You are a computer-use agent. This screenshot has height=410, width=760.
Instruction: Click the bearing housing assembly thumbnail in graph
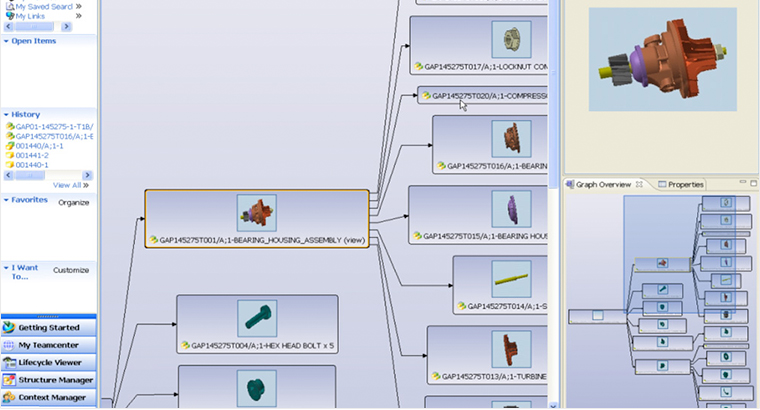257,212
